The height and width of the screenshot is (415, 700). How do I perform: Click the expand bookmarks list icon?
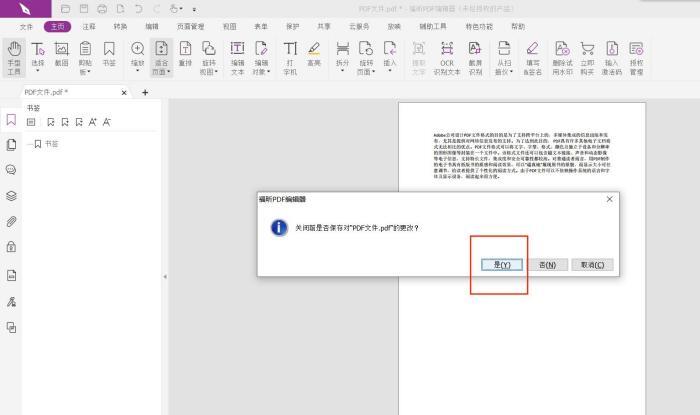click(31, 122)
